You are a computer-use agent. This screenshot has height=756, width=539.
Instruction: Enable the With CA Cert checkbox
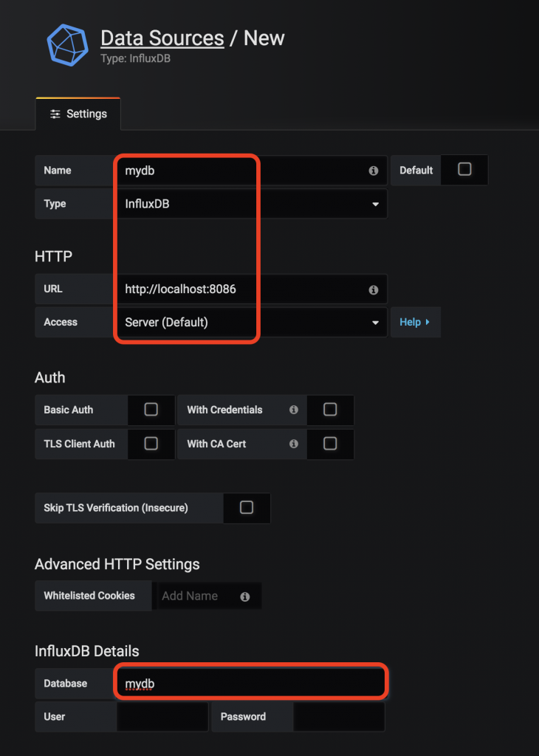click(x=330, y=444)
